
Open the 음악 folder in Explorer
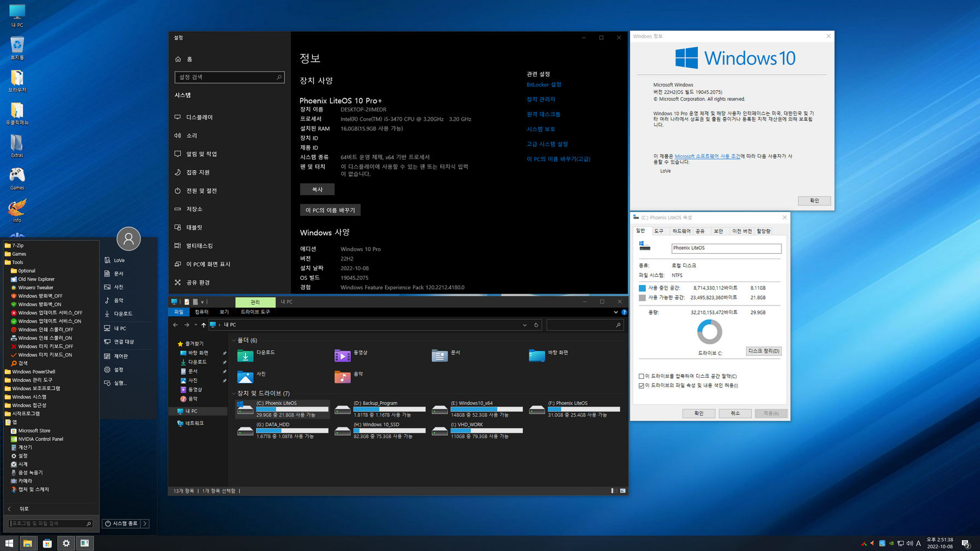[350, 377]
